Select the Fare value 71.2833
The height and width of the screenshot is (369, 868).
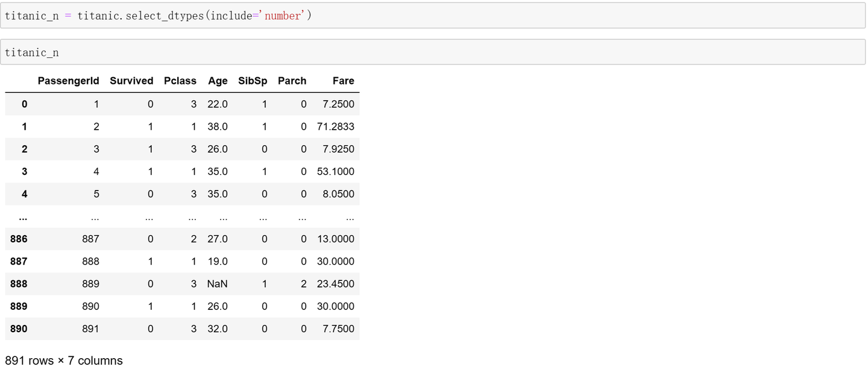tap(335, 127)
